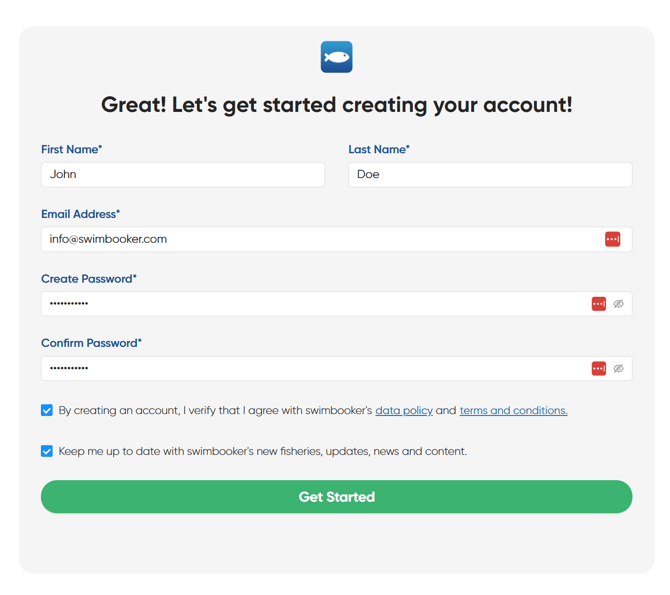
Task: Disable the swimbooker news updates checkbox
Action: pyautogui.click(x=47, y=451)
